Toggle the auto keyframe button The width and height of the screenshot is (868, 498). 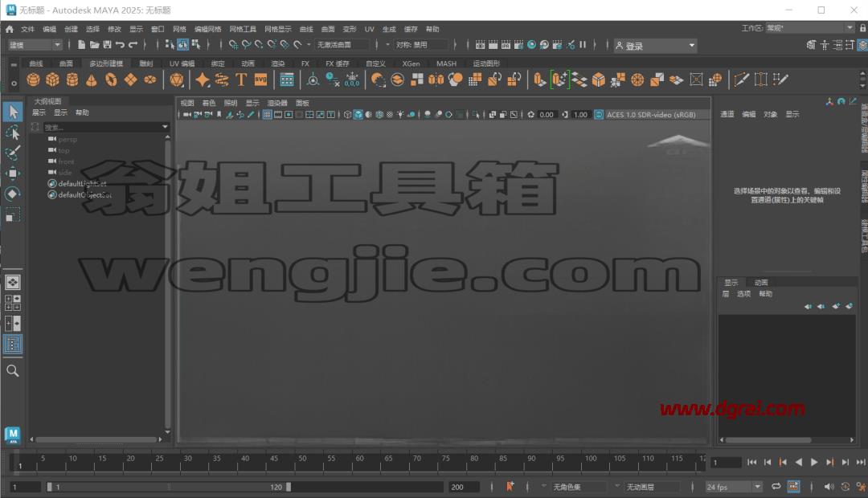[510, 487]
